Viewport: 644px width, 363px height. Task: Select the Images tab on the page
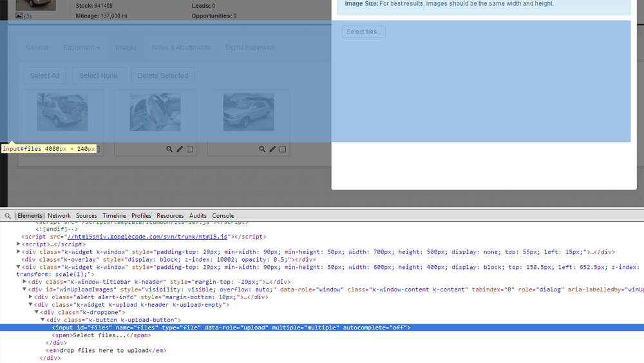[x=126, y=48]
